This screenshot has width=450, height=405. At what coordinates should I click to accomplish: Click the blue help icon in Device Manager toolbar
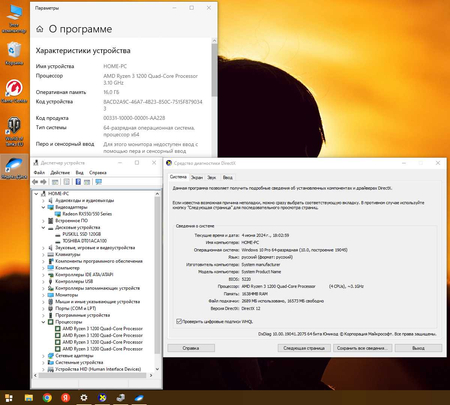(78, 182)
